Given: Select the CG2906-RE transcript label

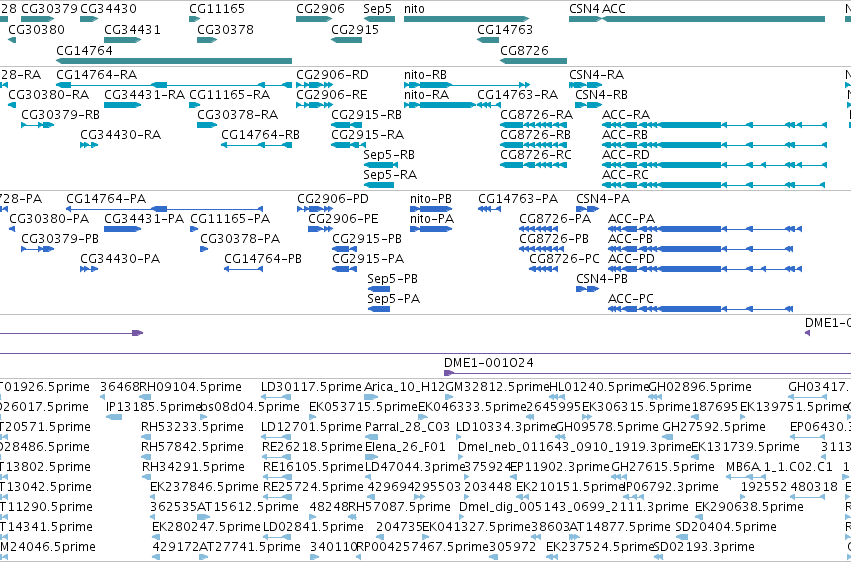Looking at the screenshot, I should click(x=332, y=94).
